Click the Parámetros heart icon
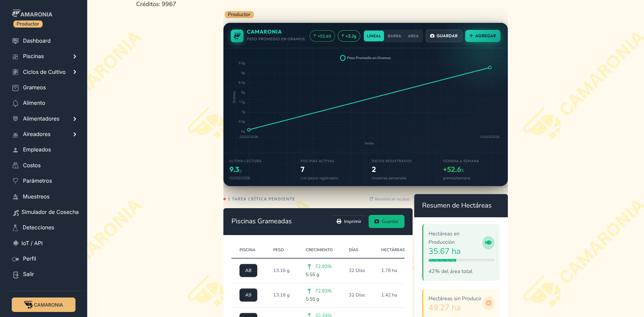 click(15, 181)
